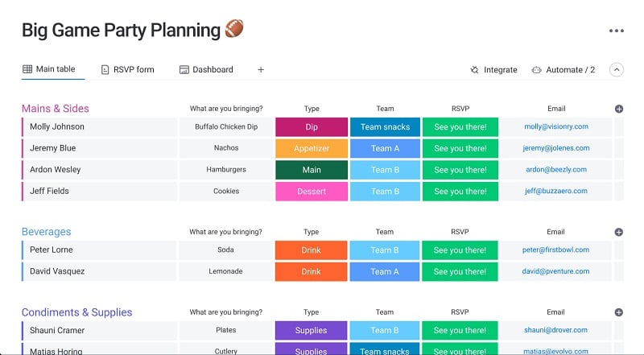This screenshot has height=355, width=644.
Task: Add column to Beverages group
Action: tap(618, 232)
